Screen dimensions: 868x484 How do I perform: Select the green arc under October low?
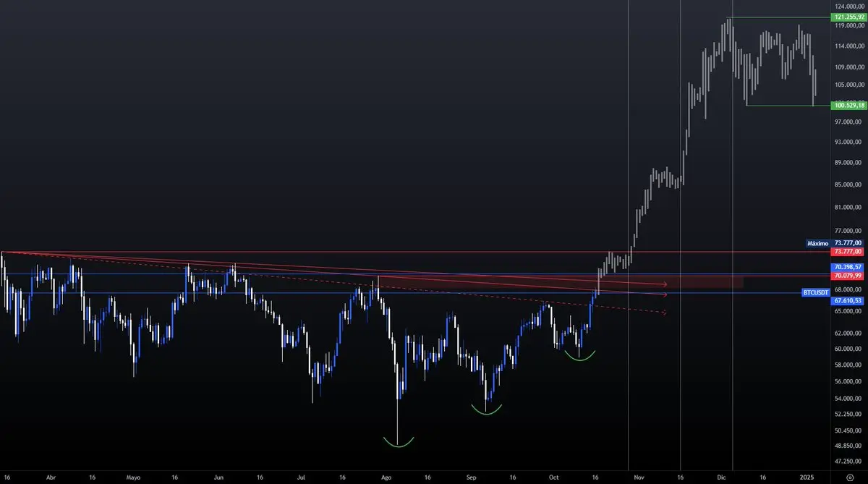580,356
